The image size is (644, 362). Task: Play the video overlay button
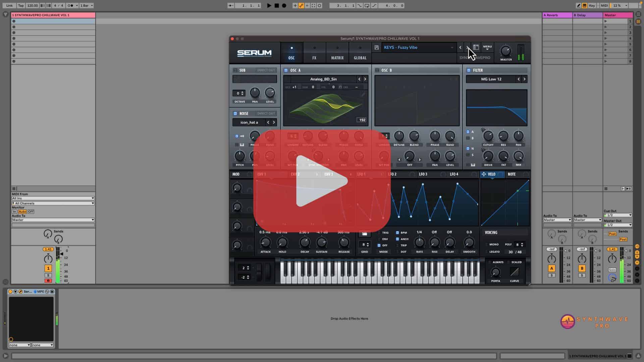coord(322,181)
